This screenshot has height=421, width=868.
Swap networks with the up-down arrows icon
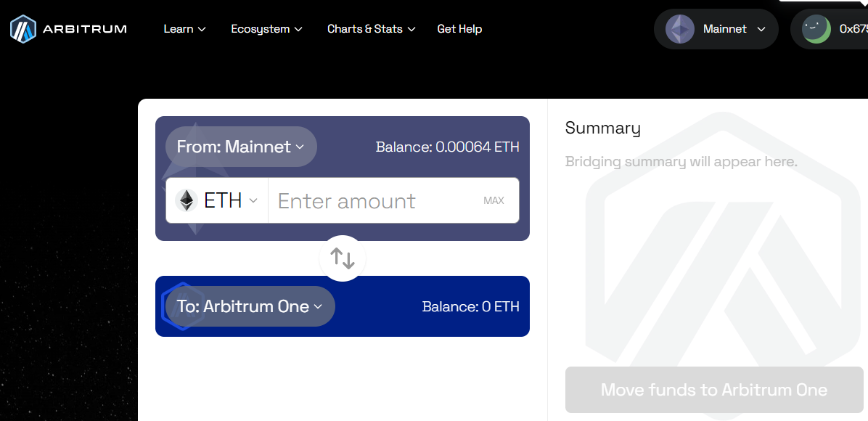pos(343,258)
